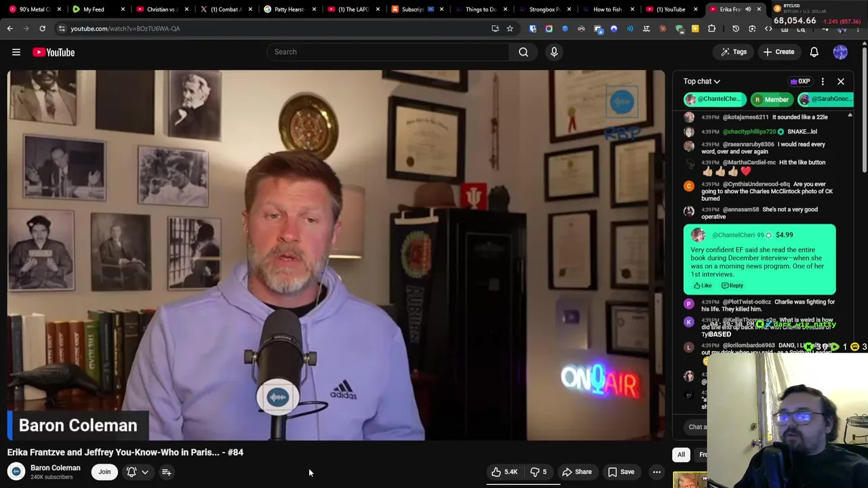Click the Join membership button
Image resolution: width=868 pixels, height=488 pixels.
click(x=104, y=472)
